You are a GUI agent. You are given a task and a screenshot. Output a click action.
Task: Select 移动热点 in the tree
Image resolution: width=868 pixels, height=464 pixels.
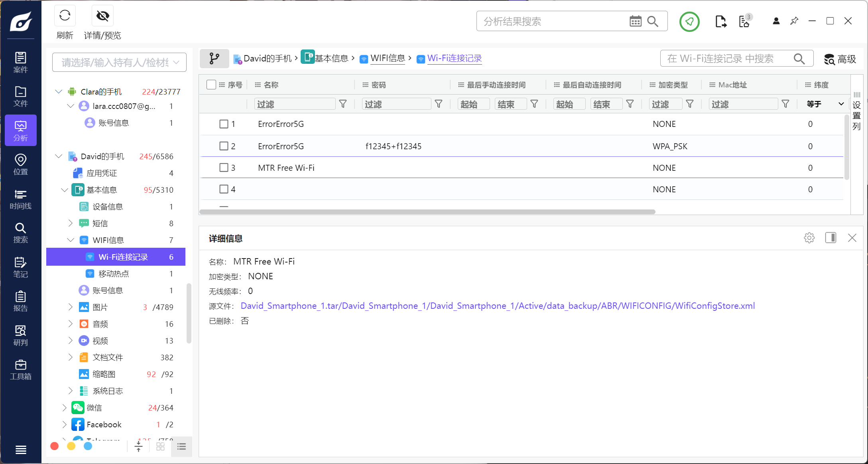(114, 274)
